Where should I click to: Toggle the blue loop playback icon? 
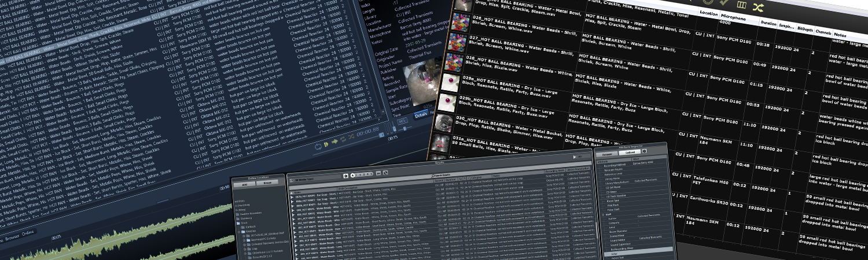[x=318, y=146]
